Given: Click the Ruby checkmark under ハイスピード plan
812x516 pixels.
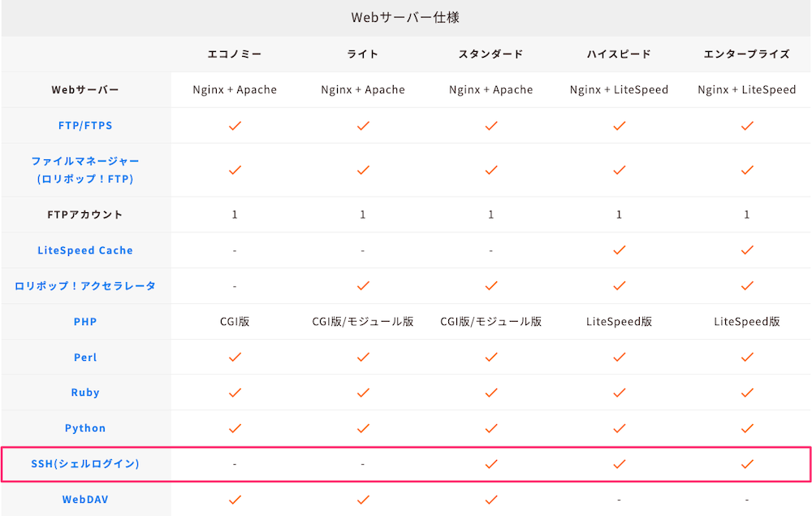Looking at the screenshot, I should (619, 392).
